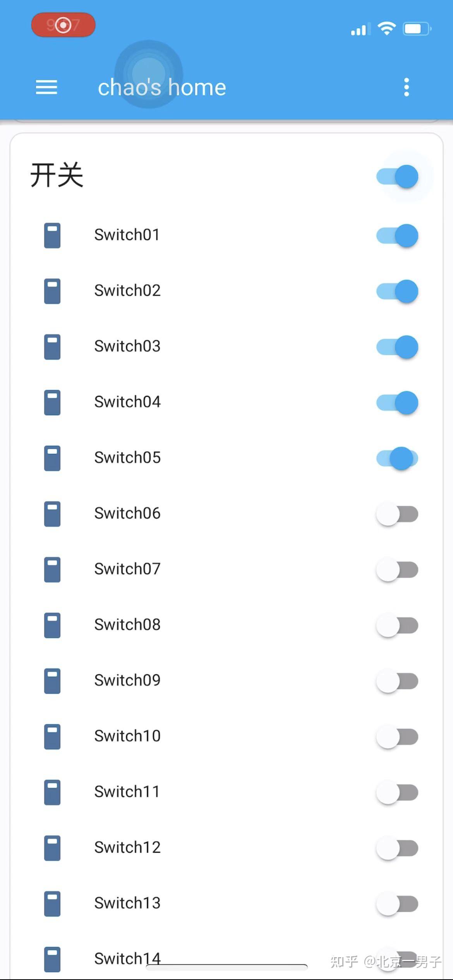Tap the Switch03 device icon

click(x=52, y=347)
